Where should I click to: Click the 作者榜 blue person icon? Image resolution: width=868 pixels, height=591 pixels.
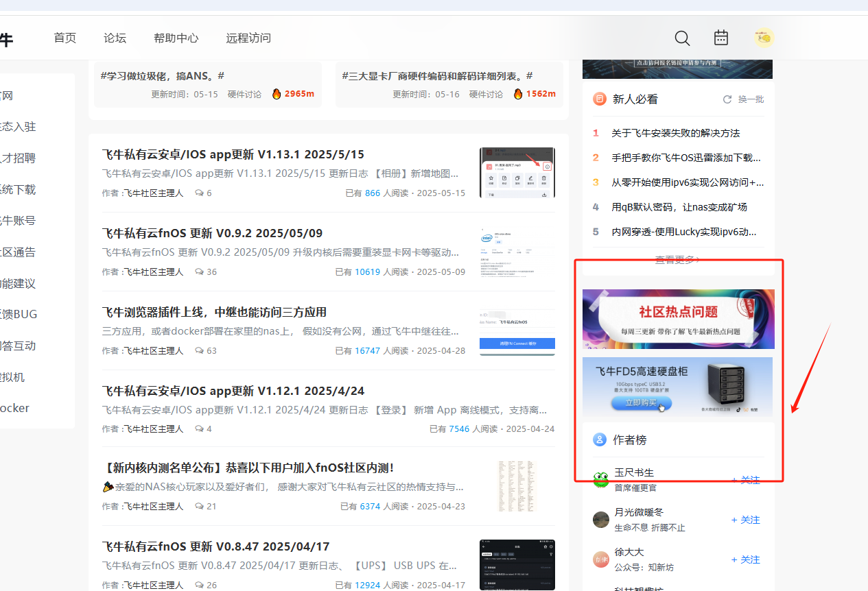tap(599, 439)
